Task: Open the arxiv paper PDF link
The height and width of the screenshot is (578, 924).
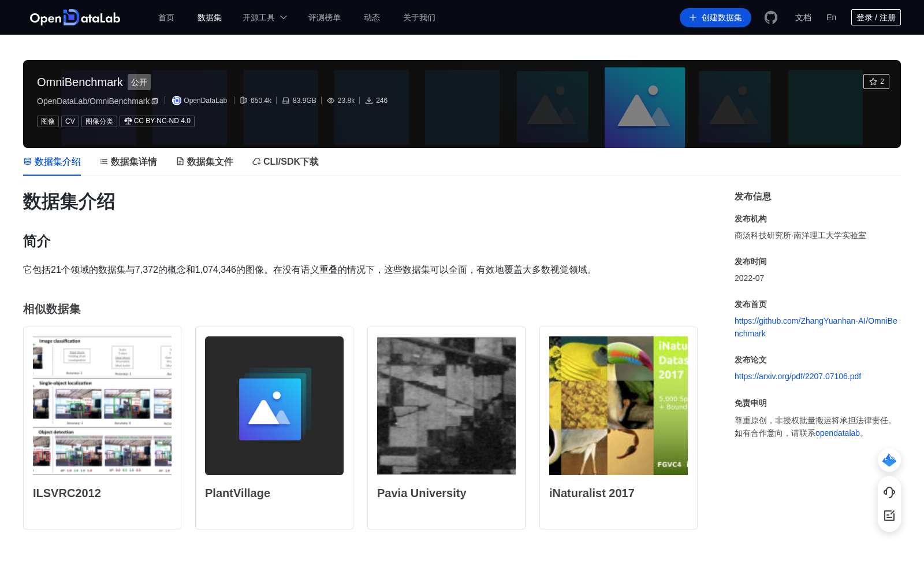Action: 798,376
